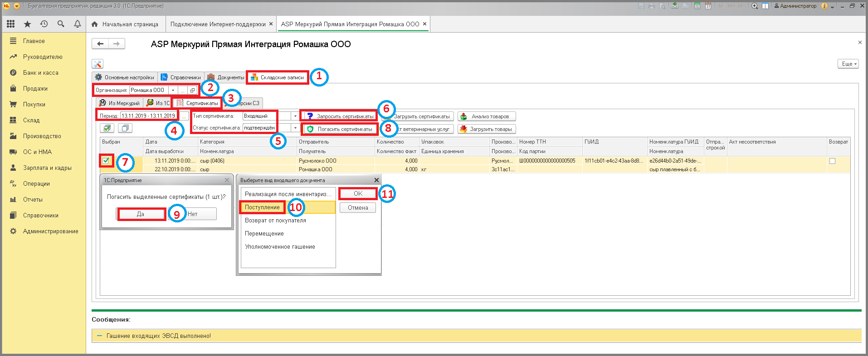This screenshot has width=868, height=356.
Task: Collapse the Гашение входящих ЭВСД message
Action: pos(99,336)
